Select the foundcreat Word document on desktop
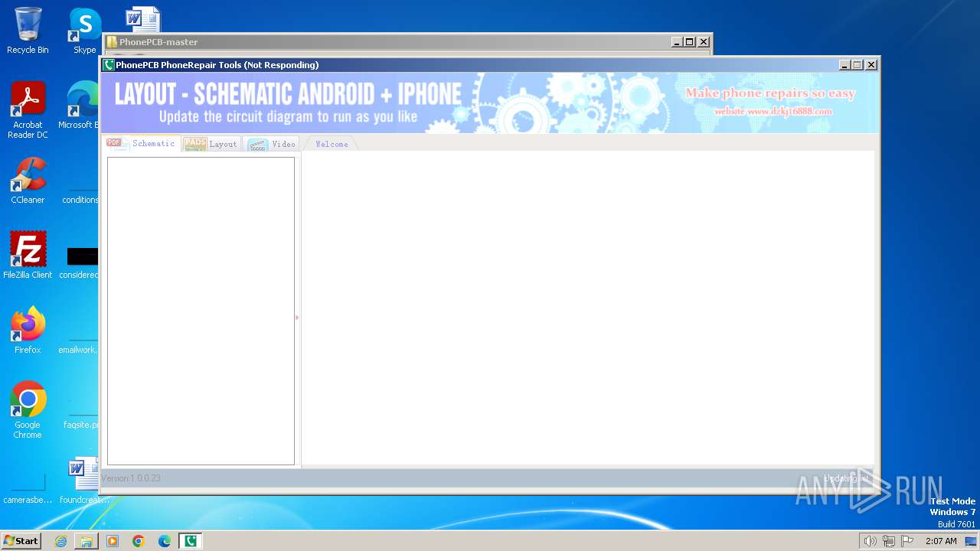This screenshot has width=980, height=551. pyautogui.click(x=83, y=481)
